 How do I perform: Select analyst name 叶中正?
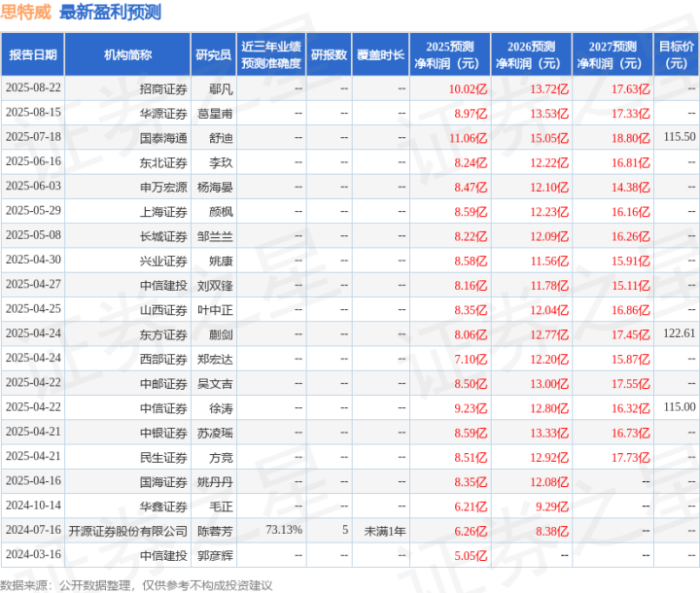tap(215, 310)
